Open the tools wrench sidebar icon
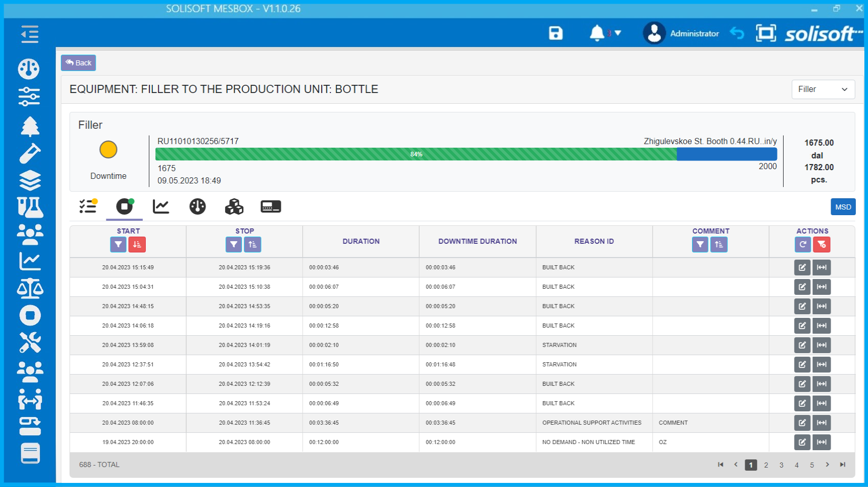Viewport: 868px width, 487px height. click(x=30, y=342)
